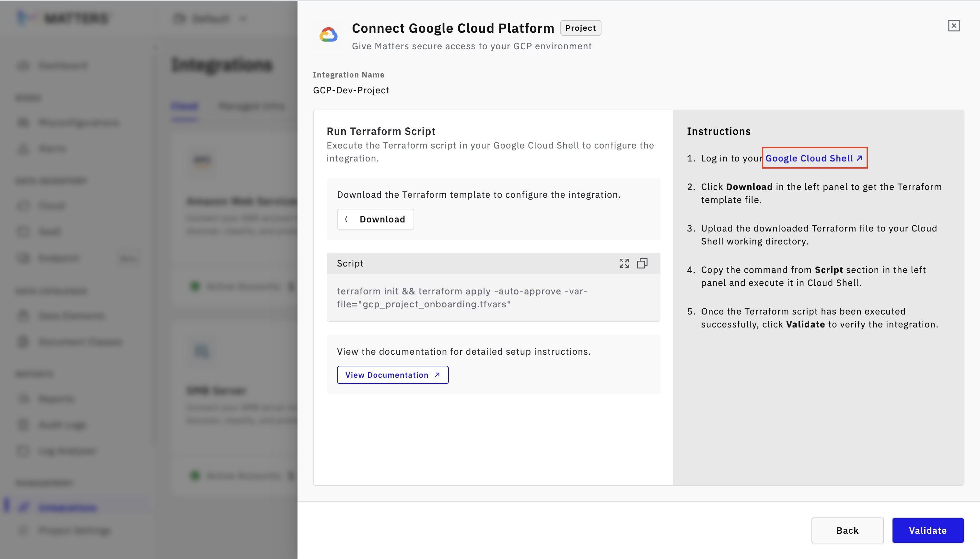Close the Connect Google Cloud Platform dialog
980x559 pixels.
pyautogui.click(x=953, y=26)
